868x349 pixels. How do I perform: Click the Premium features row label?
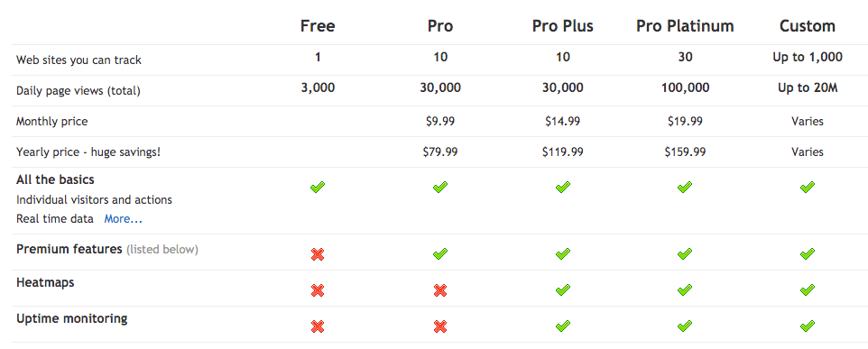[69, 249]
